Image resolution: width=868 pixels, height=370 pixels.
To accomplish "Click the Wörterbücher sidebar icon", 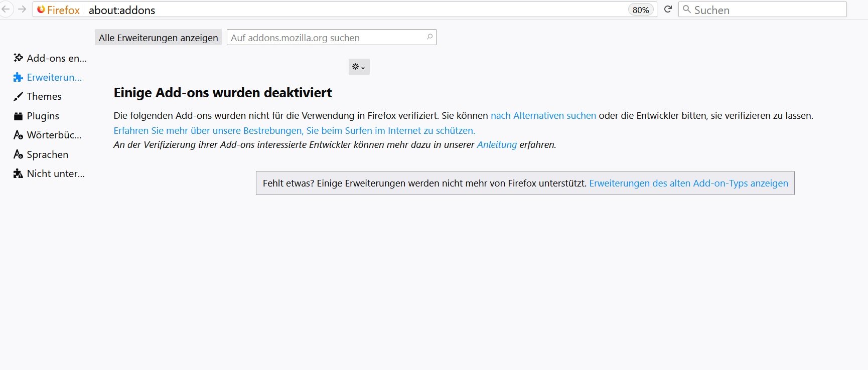I will [x=18, y=135].
